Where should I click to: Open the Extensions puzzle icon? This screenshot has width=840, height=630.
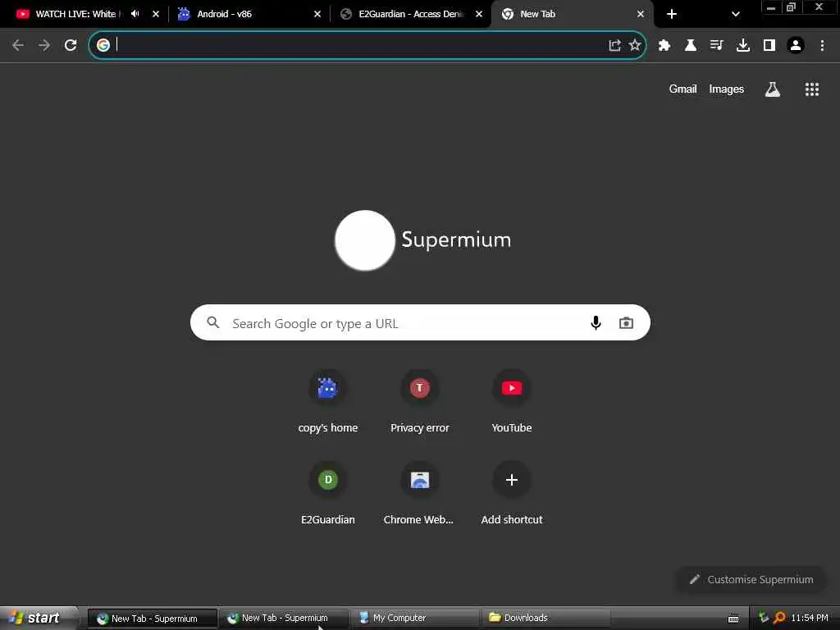tap(664, 45)
